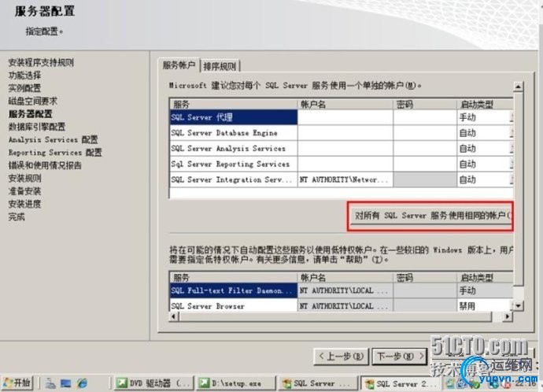The height and width of the screenshot is (392, 543).
Task: Go back with 上一步 button
Action: [x=341, y=356]
